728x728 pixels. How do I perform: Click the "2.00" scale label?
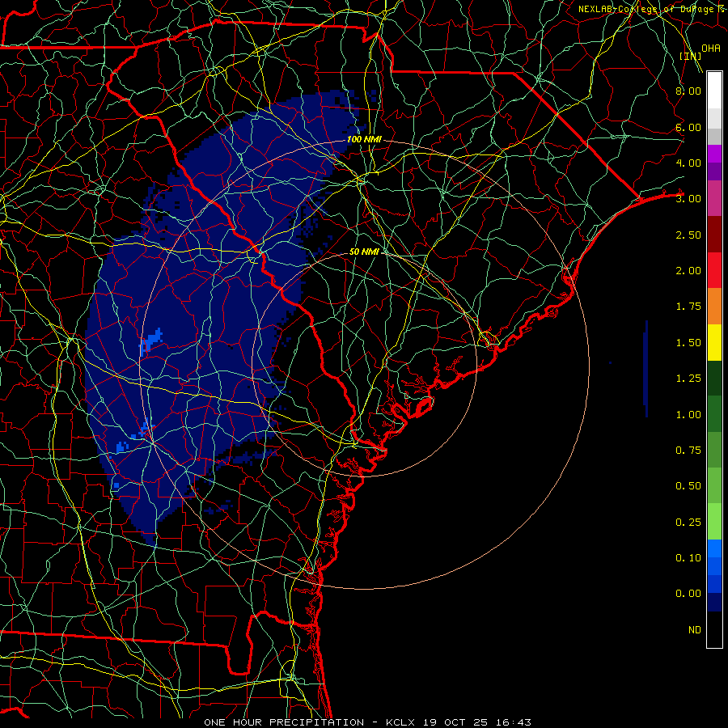(688, 271)
